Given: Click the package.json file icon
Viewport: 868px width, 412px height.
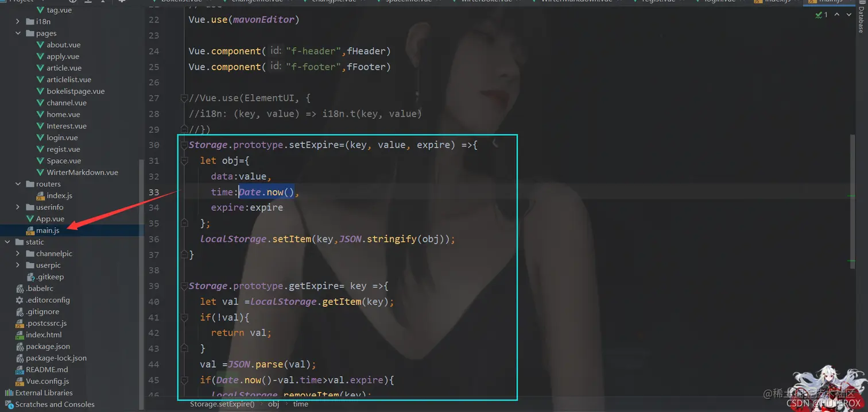Looking at the screenshot, I should (20, 346).
